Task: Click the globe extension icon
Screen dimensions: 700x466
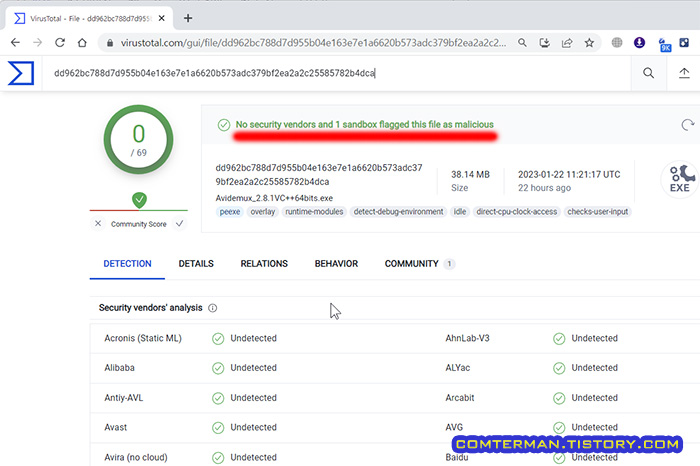Action: coord(617,42)
